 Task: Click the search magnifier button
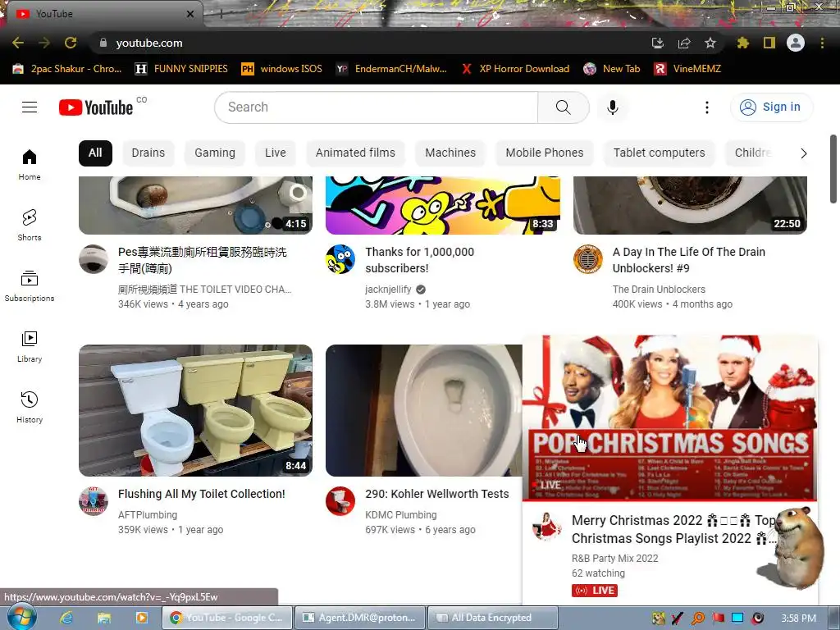click(563, 107)
